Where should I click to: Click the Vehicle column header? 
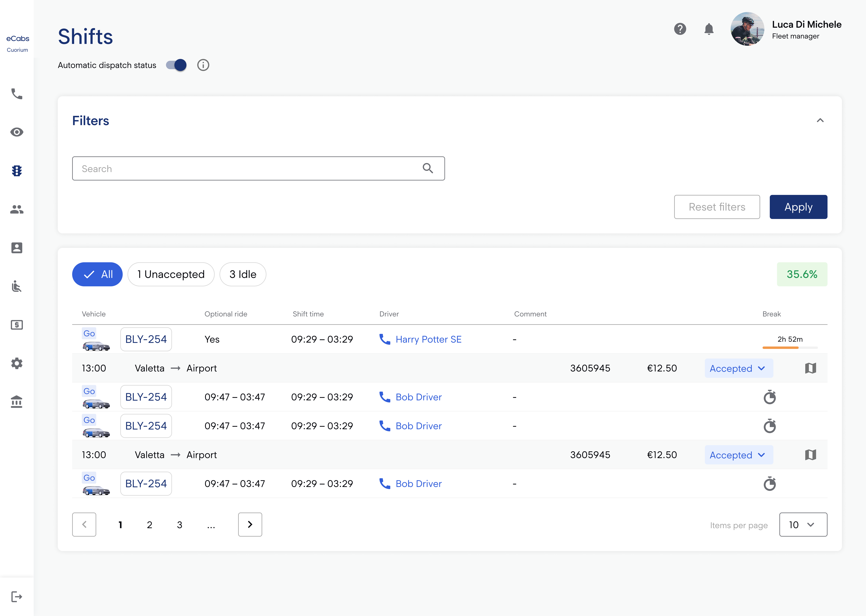point(94,314)
